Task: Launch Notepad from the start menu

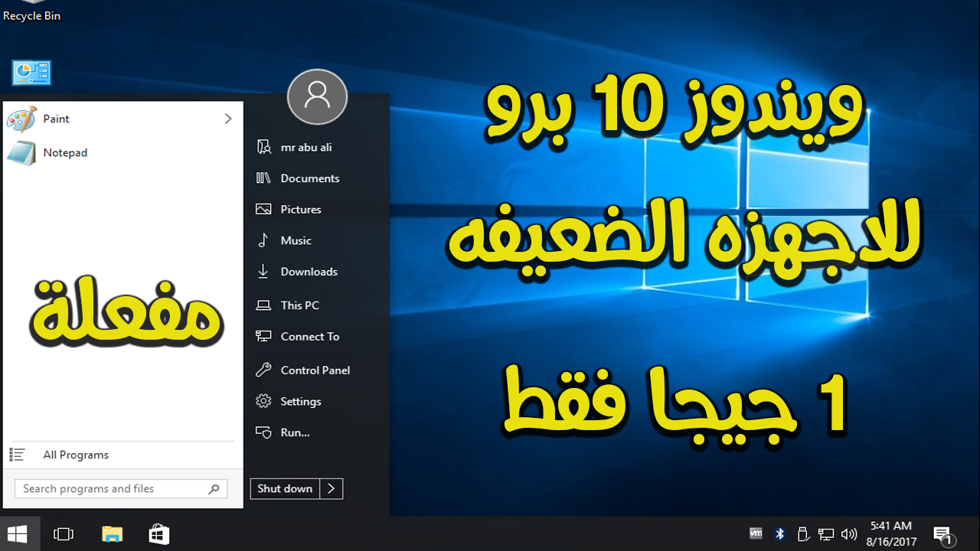Action: [122, 152]
